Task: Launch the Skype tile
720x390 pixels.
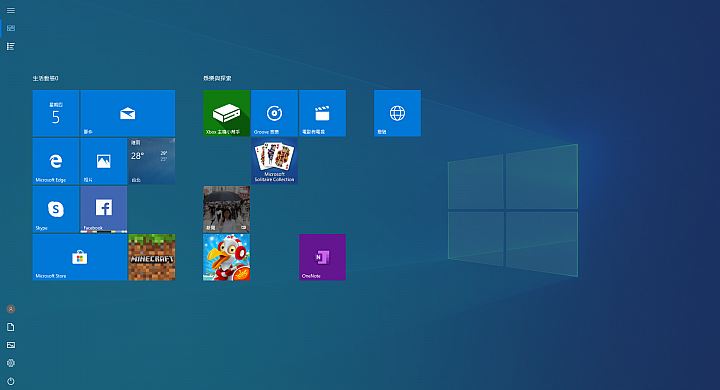Action: [56, 209]
